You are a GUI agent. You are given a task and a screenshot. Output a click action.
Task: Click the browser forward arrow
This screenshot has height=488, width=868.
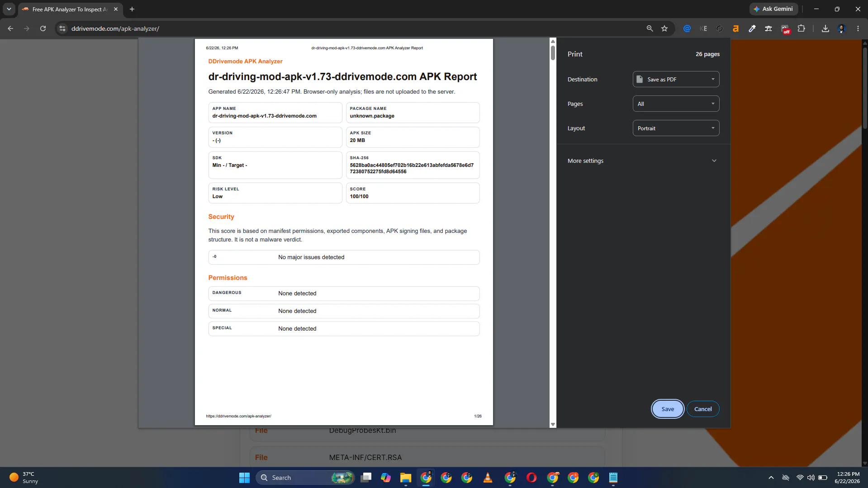click(x=27, y=28)
